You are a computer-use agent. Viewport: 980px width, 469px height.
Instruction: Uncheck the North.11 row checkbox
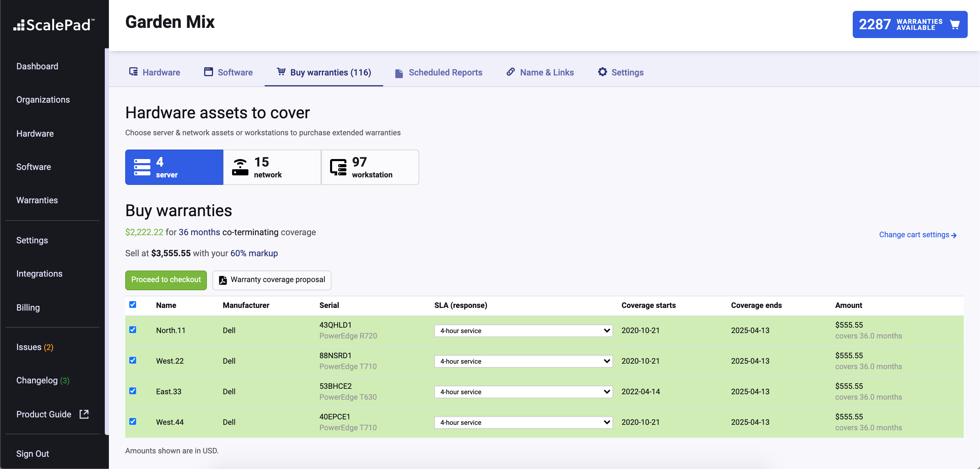pos(133,330)
